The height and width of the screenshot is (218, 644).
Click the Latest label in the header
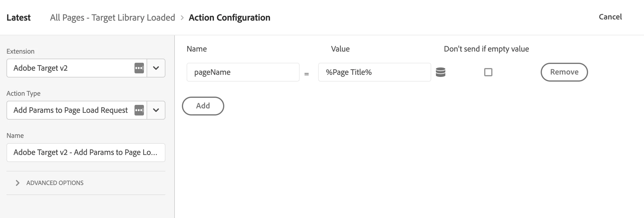click(19, 18)
